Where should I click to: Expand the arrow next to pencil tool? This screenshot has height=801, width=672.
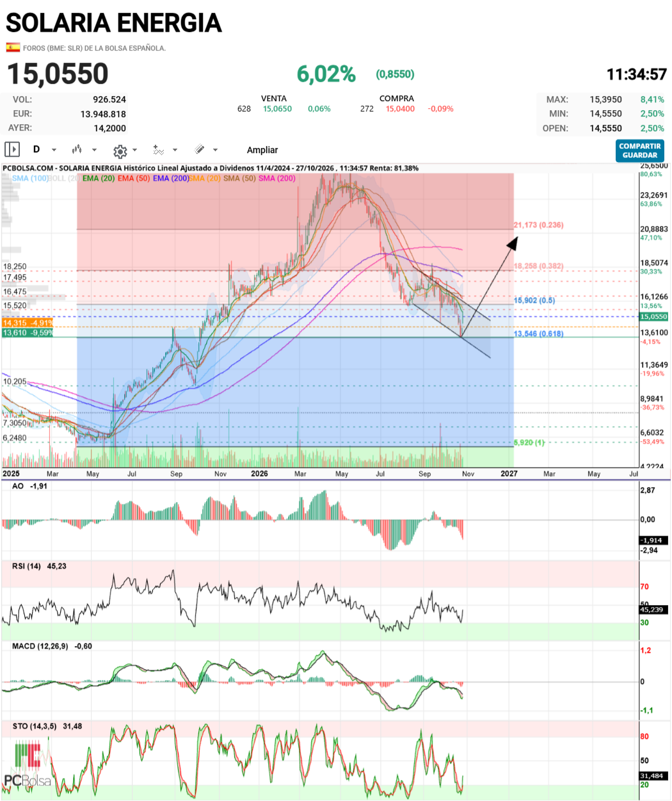215,150
